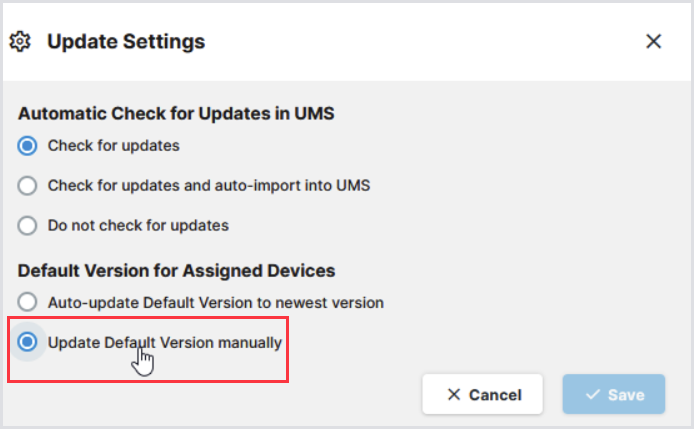Click the "Do not check for updates" label
Image resolution: width=694 pixels, height=429 pixels.
coord(138,226)
